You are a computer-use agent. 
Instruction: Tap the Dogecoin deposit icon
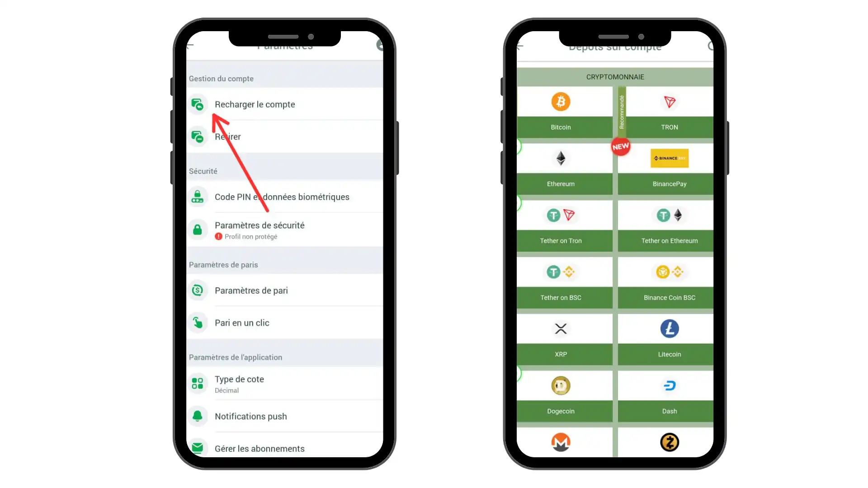click(x=561, y=385)
